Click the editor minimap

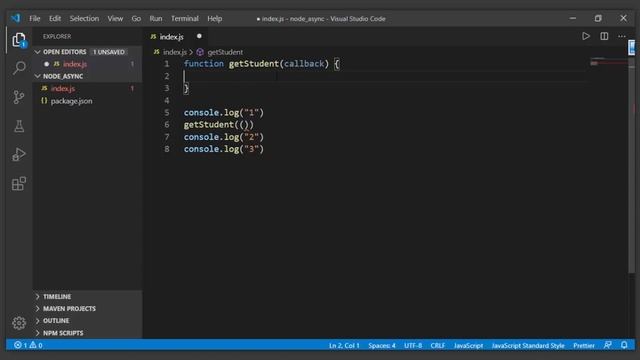point(608,62)
